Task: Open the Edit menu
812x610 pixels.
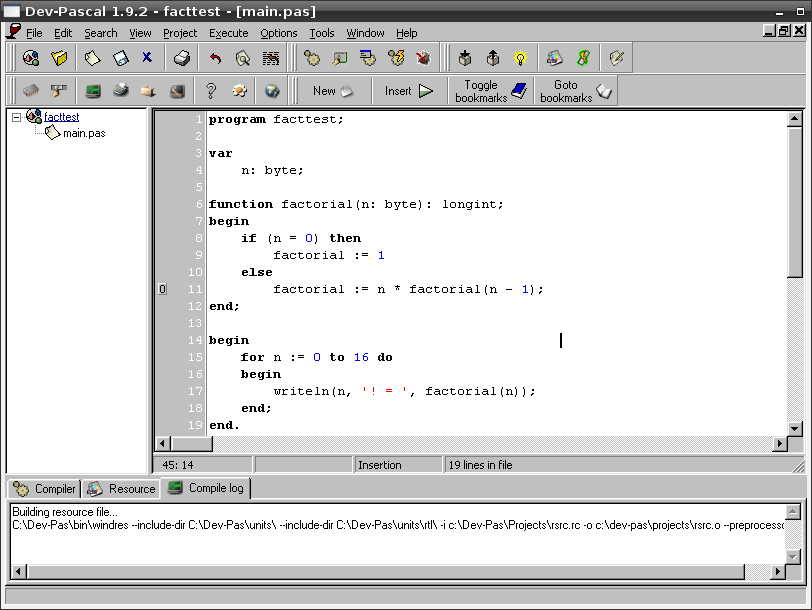Action: click(x=63, y=33)
